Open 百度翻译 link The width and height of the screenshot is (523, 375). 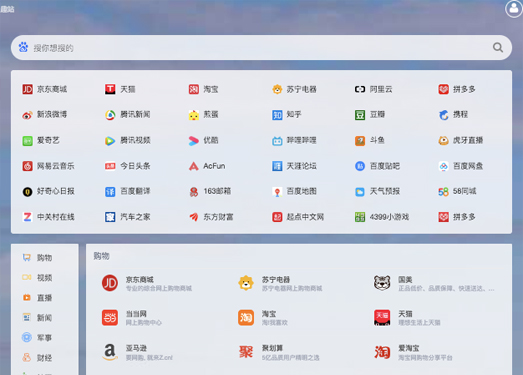coord(128,192)
